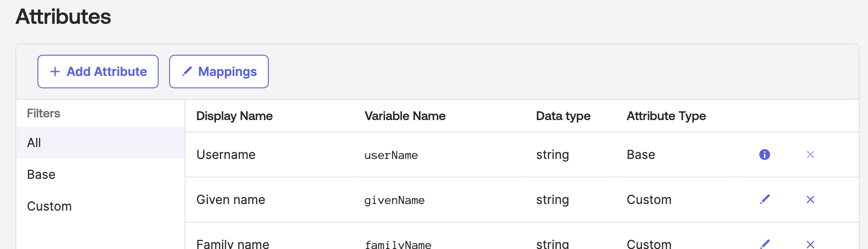This screenshot has width=868, height=249.
Task: Filter attributes by Custom
Action: (100, 206)
